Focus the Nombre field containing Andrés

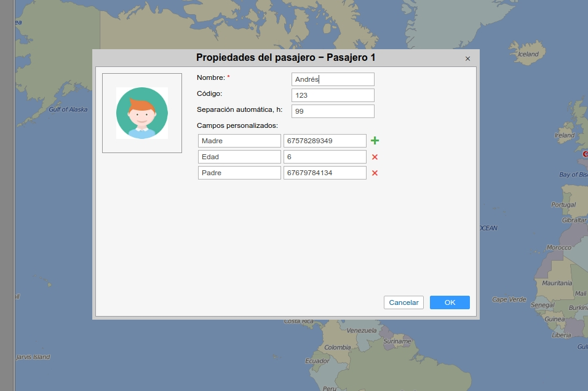point(332,79)
